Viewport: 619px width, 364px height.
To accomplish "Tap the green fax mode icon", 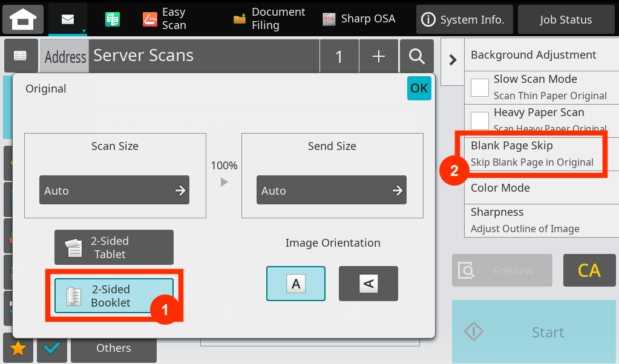I will [112, 19].
